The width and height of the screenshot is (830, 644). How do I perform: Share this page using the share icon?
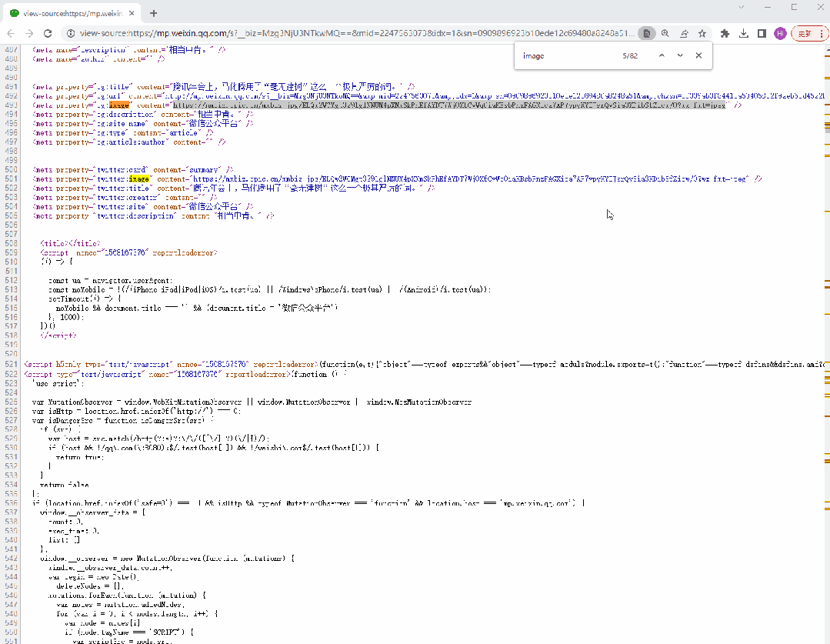click(x=684, y=33)
